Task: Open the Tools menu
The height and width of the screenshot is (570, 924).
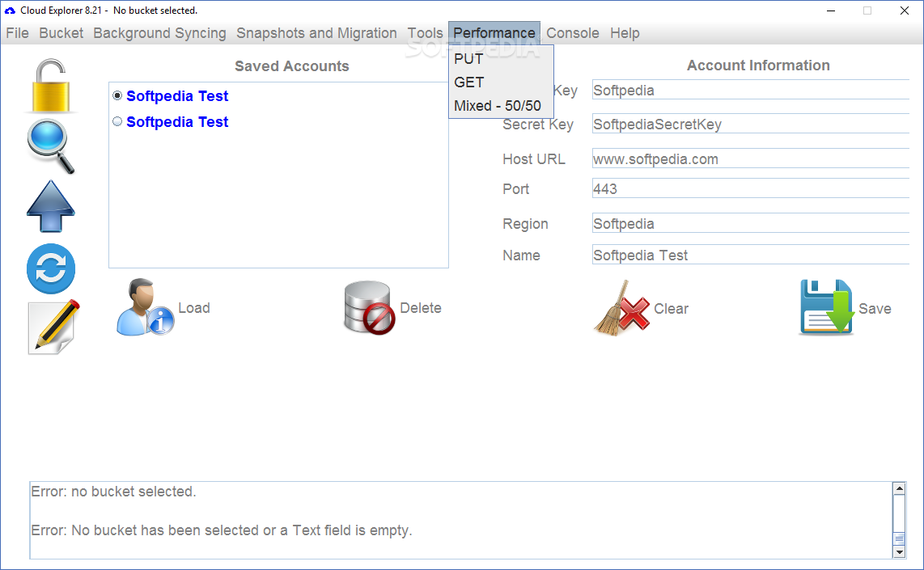Action: click(425, 33)
